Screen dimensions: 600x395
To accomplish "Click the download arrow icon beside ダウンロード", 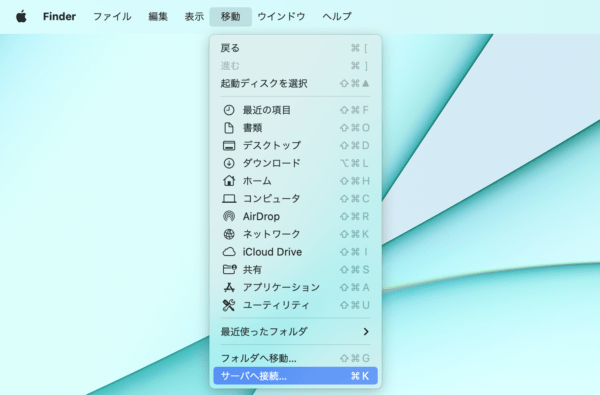I will point(229,163).
